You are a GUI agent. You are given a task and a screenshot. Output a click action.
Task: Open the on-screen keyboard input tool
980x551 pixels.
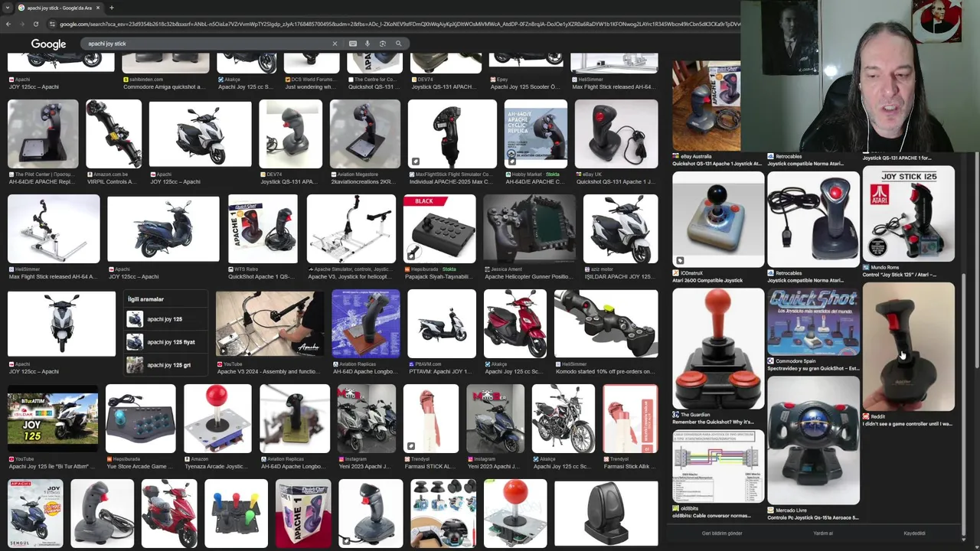[x=352, y=44]
